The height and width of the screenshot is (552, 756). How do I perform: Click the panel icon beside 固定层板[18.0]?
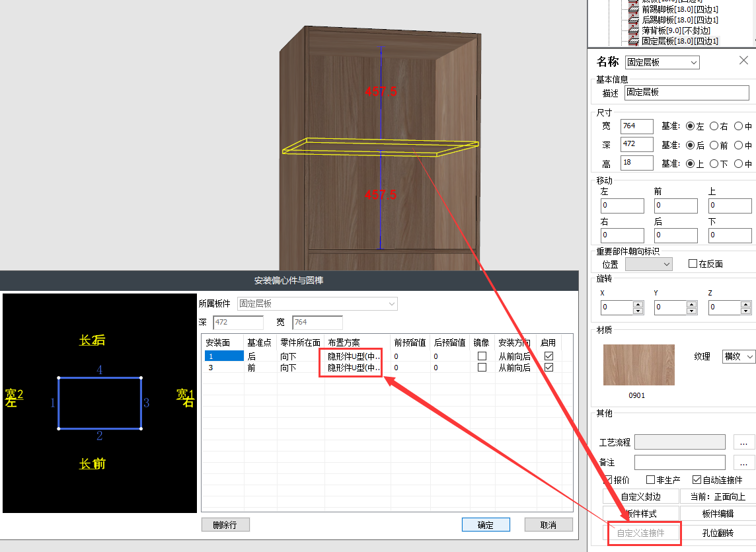pyautogui.click(x=634, y=41)
